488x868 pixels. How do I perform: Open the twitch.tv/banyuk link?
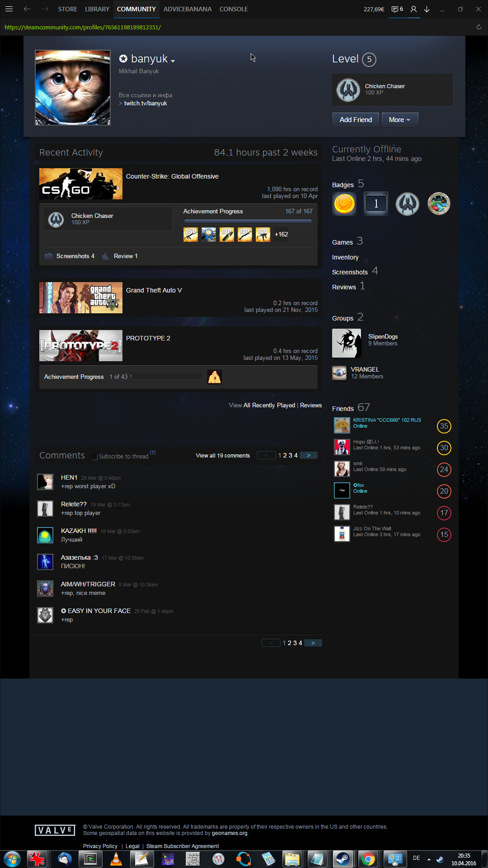(145, 104)
